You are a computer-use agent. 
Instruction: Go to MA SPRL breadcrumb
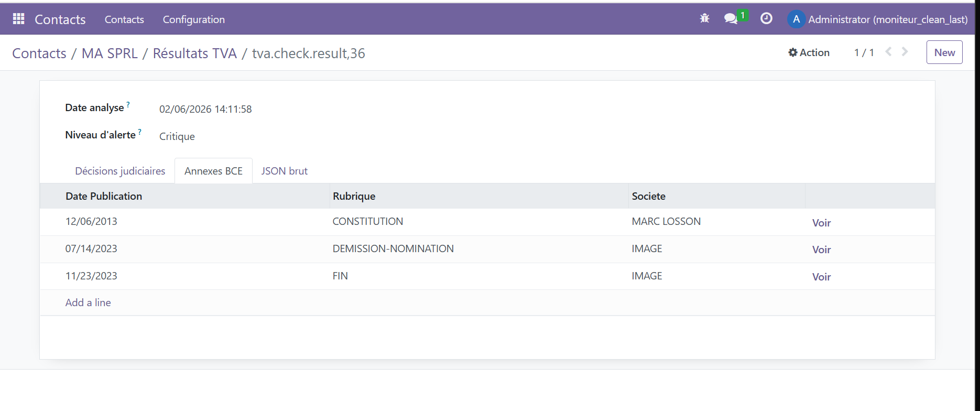pyautogui.click(x=110, y=53)
